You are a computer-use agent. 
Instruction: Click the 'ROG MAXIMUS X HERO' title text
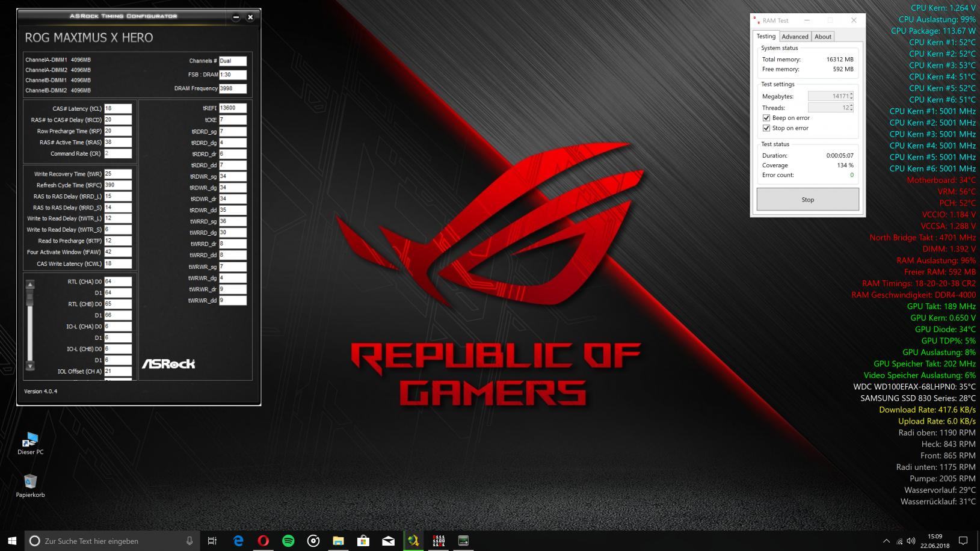tap(89, 37)
